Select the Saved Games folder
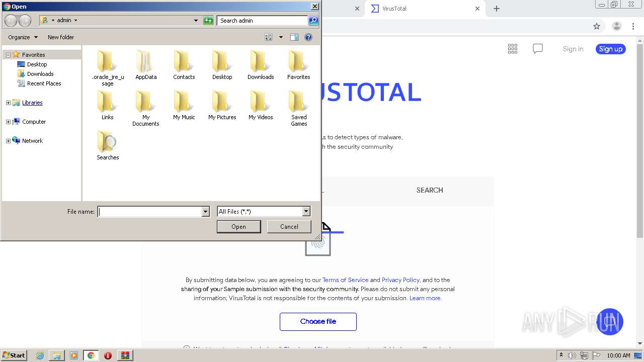 (299, 108)
